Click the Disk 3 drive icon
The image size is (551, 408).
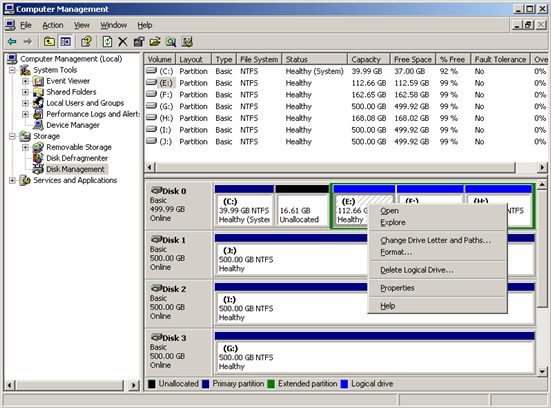click(156, 337)
